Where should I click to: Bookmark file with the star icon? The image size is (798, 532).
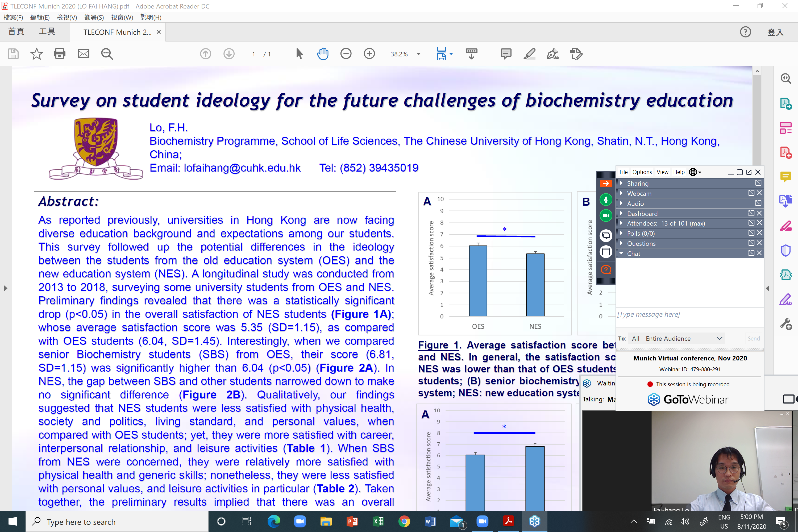(x=36, y=54)
